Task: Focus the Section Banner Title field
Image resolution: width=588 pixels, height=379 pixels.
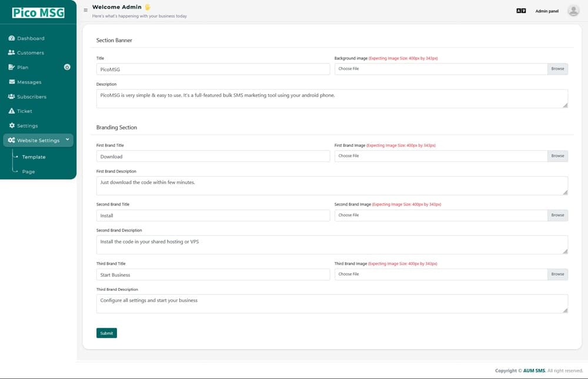Action: (213, 69)
